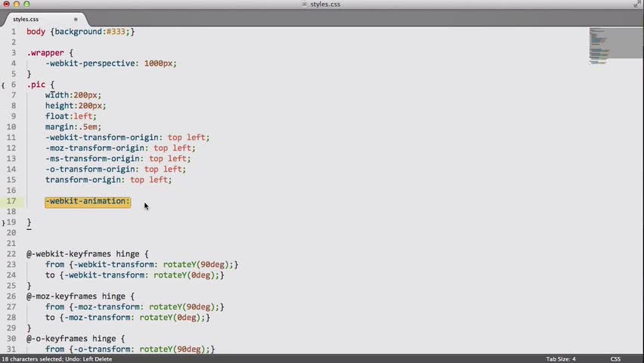Click line number 22 in the gutter
644x363 pixels.
11,254
